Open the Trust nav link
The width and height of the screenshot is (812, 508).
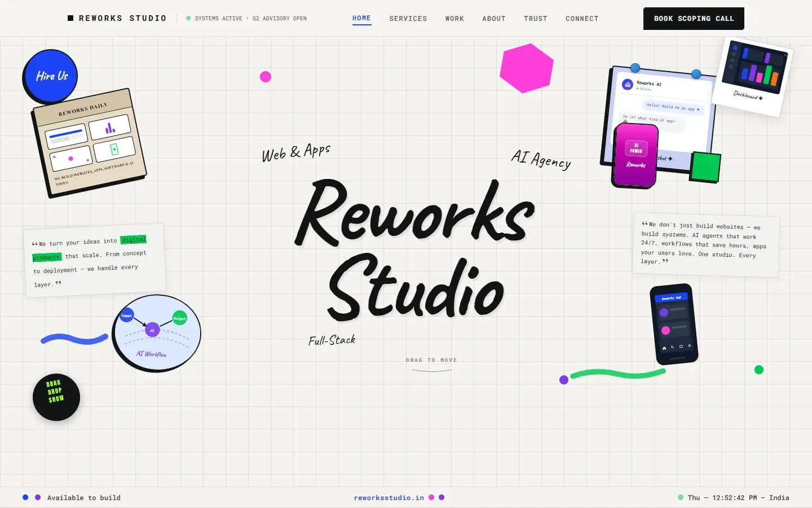(536, 19)
